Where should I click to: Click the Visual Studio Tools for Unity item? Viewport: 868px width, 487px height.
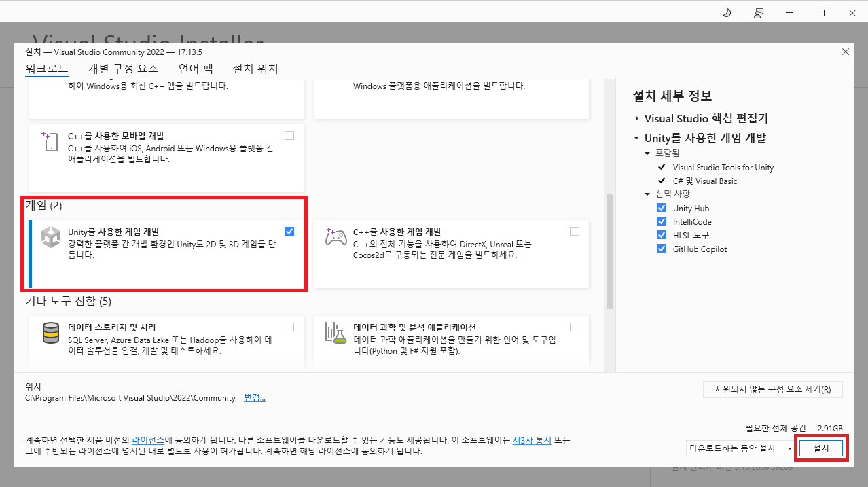click(723, 167)
